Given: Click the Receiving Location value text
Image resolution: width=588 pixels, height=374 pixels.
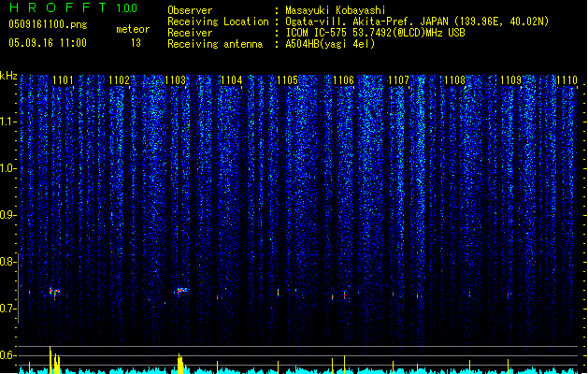Looking at the screenshot, I should [417, 22].
